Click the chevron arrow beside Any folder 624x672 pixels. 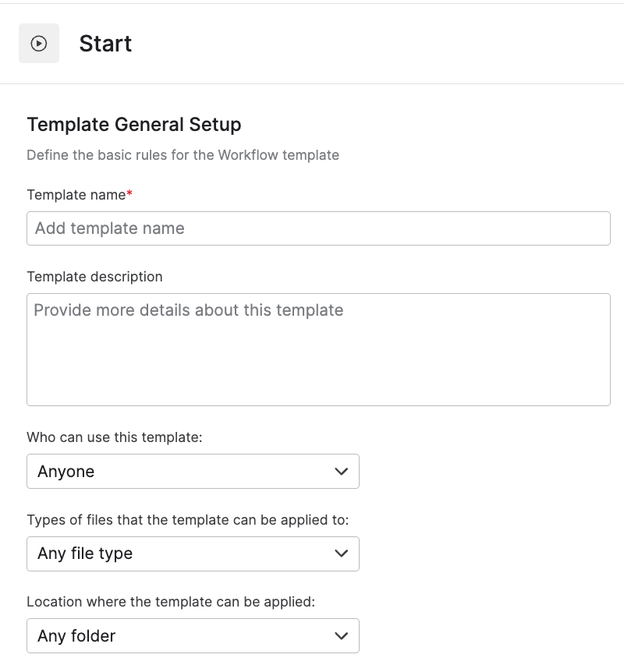point(341,636)
